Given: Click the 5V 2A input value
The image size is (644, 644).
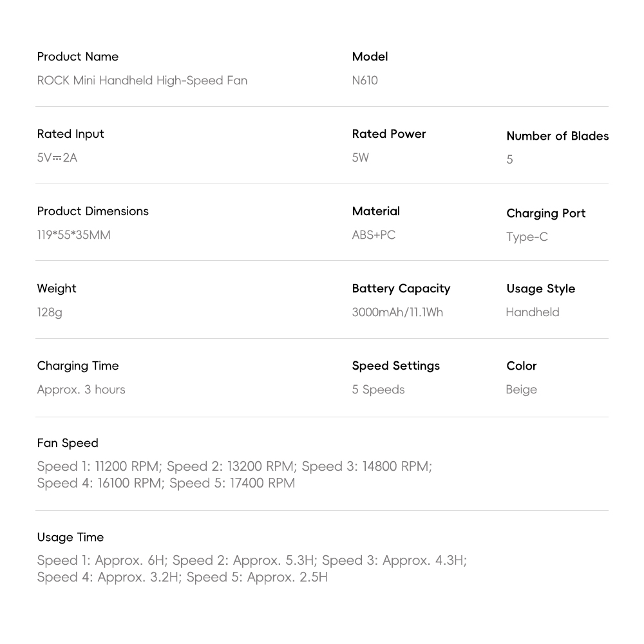Looking at the screenshot, I should 57,158.
